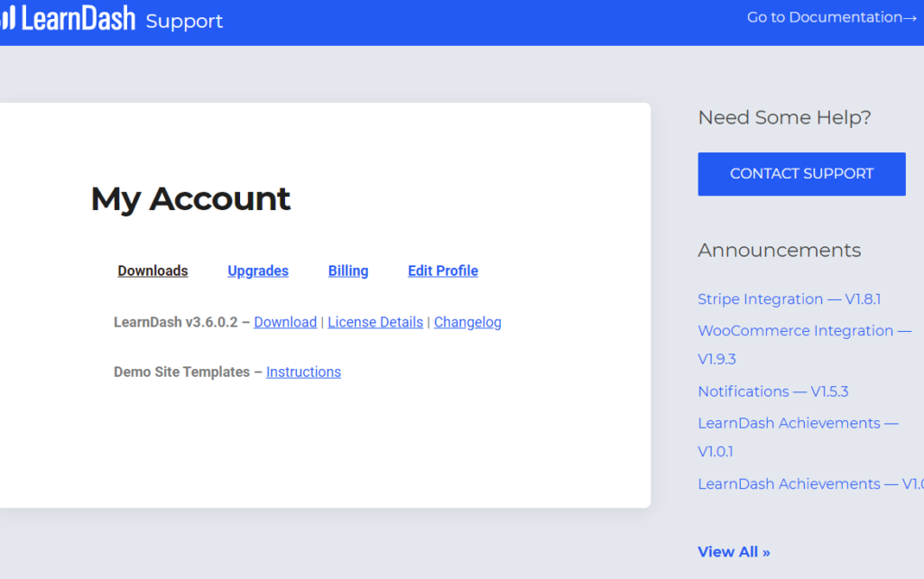The image size is (924, 579).
Task: Click the Contact Support button
Action: tap(801, 174)
